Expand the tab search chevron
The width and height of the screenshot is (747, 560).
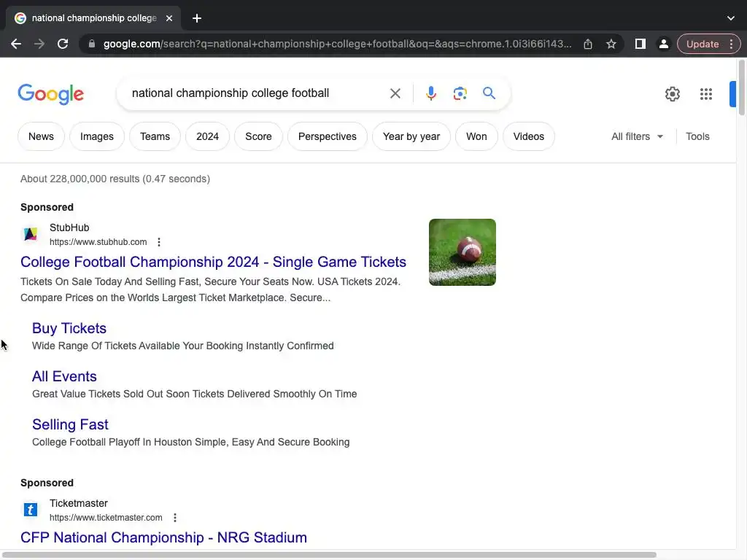click(x=731, y=18)
